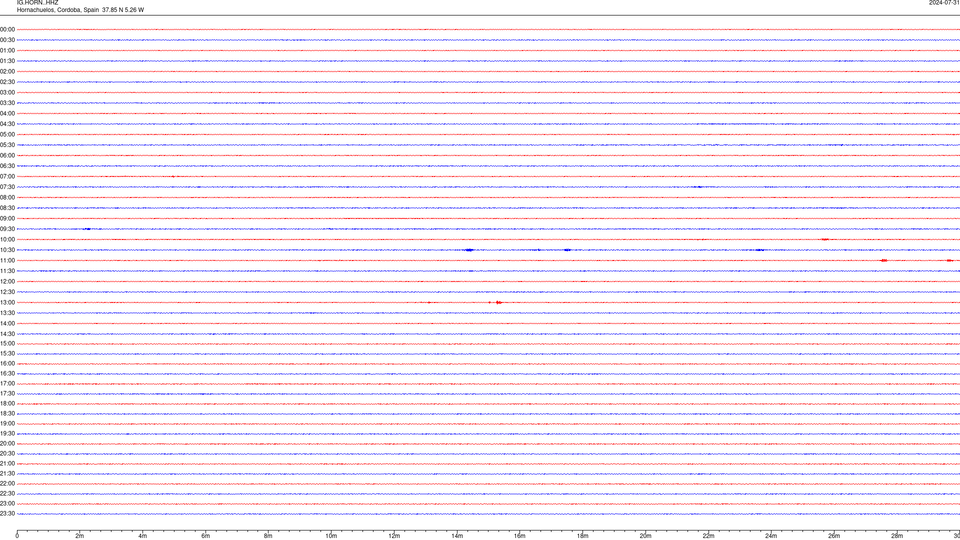
Task: Click the '2m' axis label
Action: click(80, 536)
